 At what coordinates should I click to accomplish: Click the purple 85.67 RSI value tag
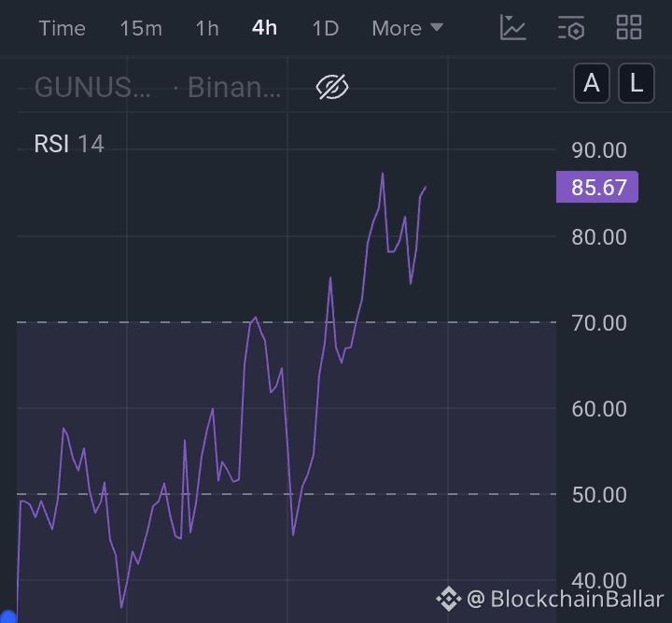pos(597,187)
